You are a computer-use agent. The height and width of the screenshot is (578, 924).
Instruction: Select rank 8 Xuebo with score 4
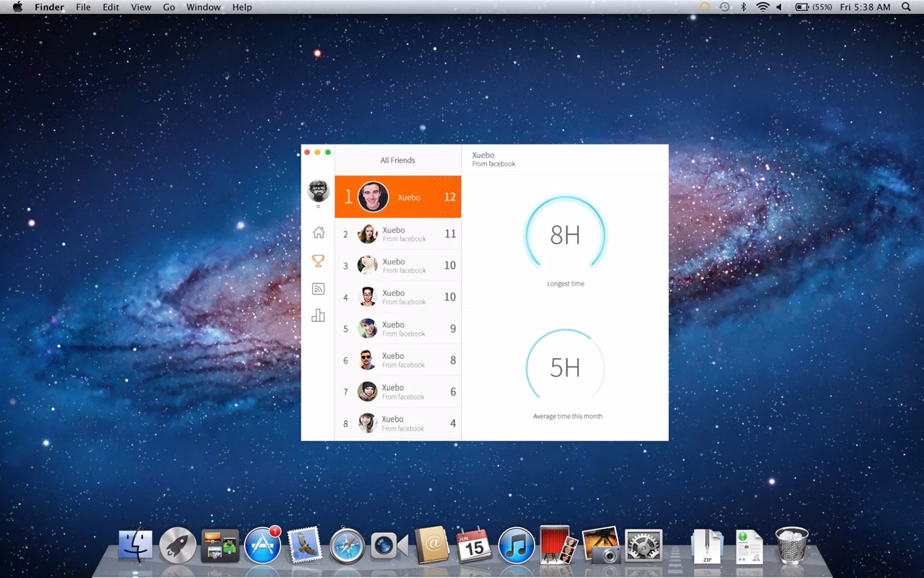pyautogui.click(x=398, y=423)
